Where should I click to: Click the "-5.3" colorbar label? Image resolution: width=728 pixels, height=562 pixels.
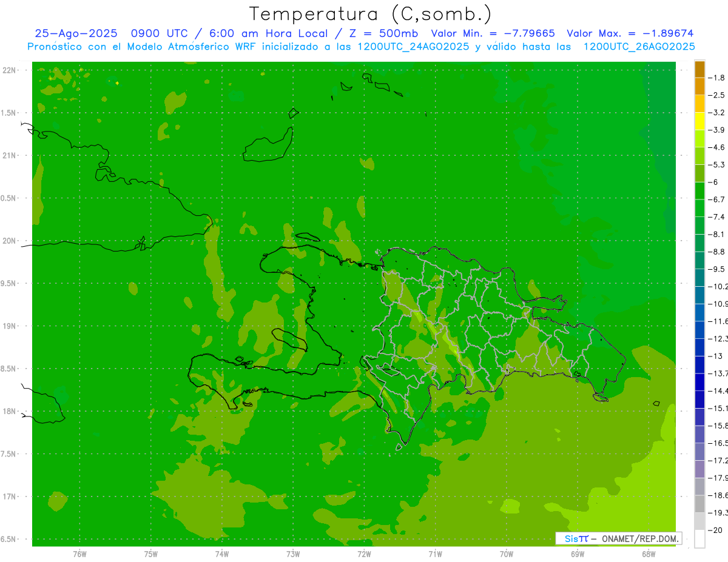coord(717,165)
